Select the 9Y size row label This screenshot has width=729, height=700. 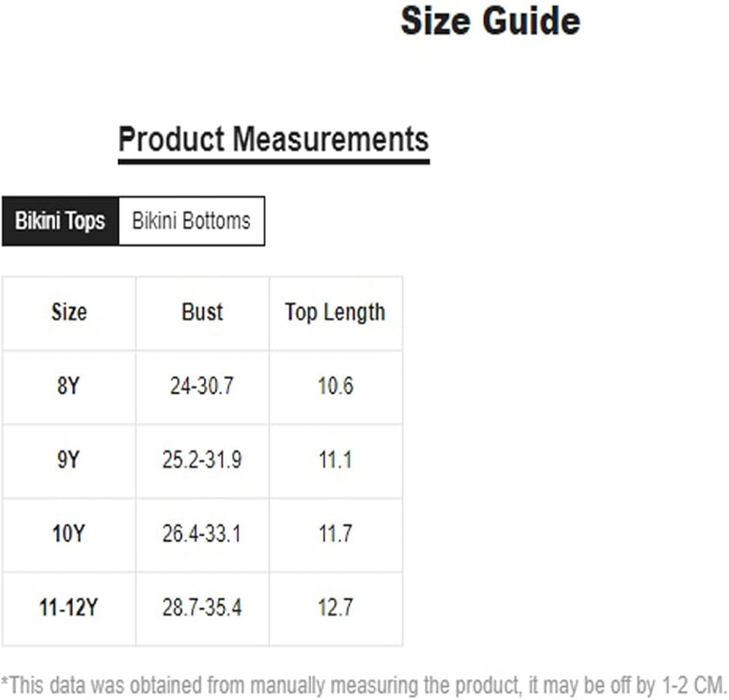pos(68,461)
